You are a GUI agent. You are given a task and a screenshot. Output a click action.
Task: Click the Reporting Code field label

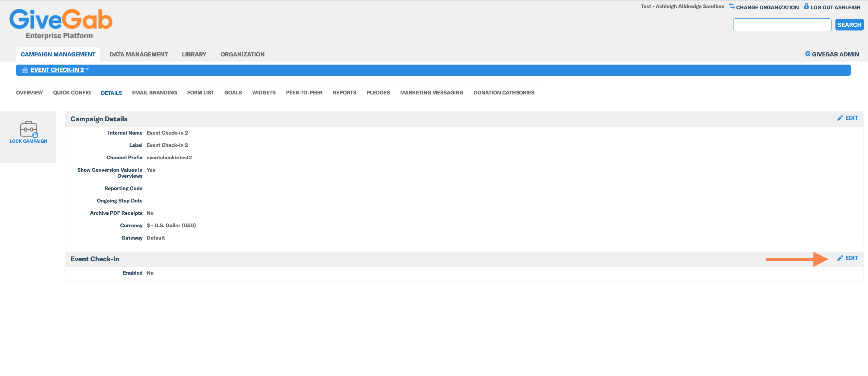click(123, 189)
